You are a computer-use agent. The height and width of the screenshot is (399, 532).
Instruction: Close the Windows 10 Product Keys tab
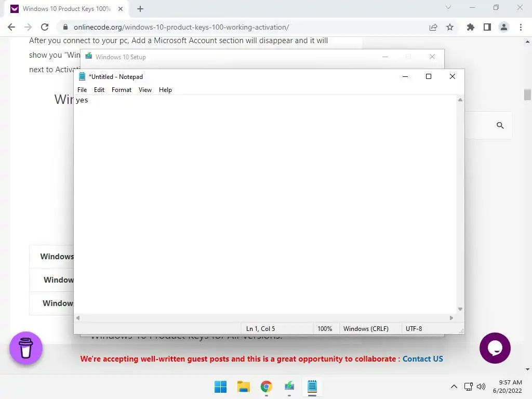(121, 9)
